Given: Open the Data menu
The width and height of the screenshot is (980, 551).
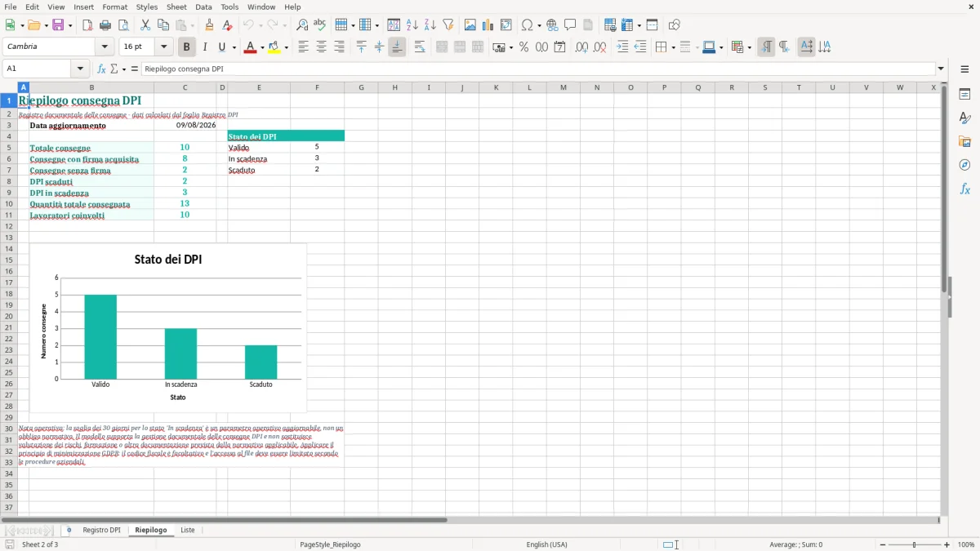Looking at the screenshot, I should (x=203, y=7).
